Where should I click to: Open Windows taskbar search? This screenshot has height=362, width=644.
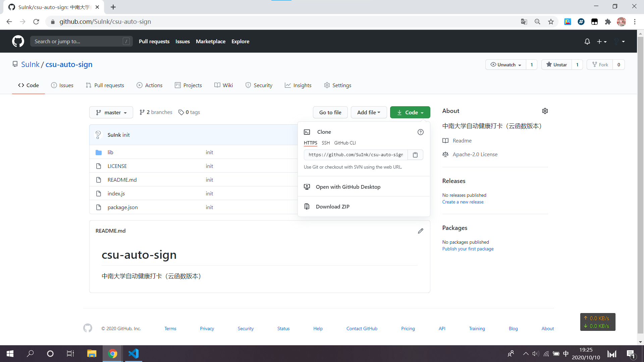[x=30, y=354]
